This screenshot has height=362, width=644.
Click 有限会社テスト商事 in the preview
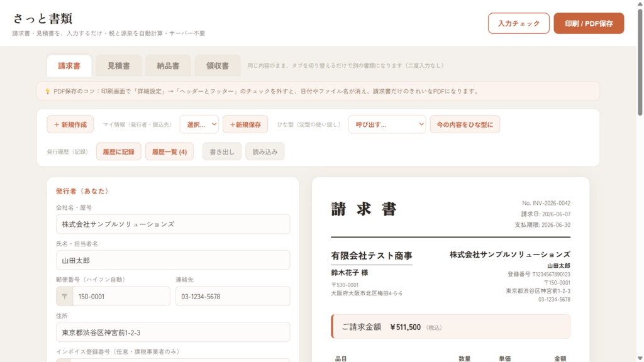[372, 256]
